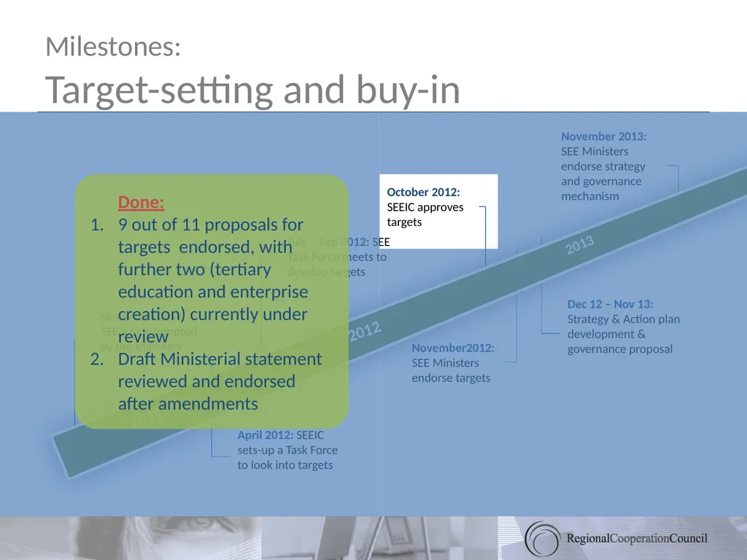Click the 'Milestones:' heading text

(113, 47)
